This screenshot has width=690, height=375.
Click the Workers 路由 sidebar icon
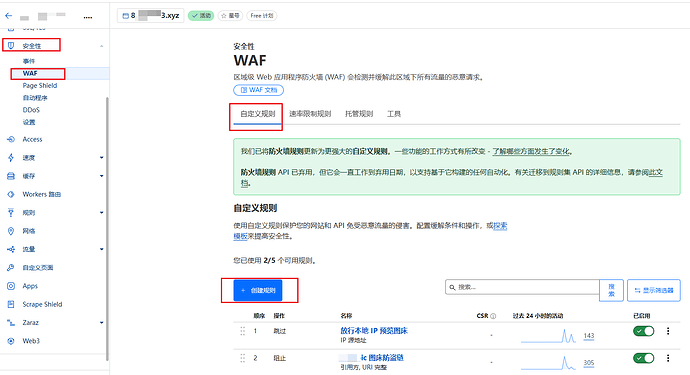click(x=11, y=194)
